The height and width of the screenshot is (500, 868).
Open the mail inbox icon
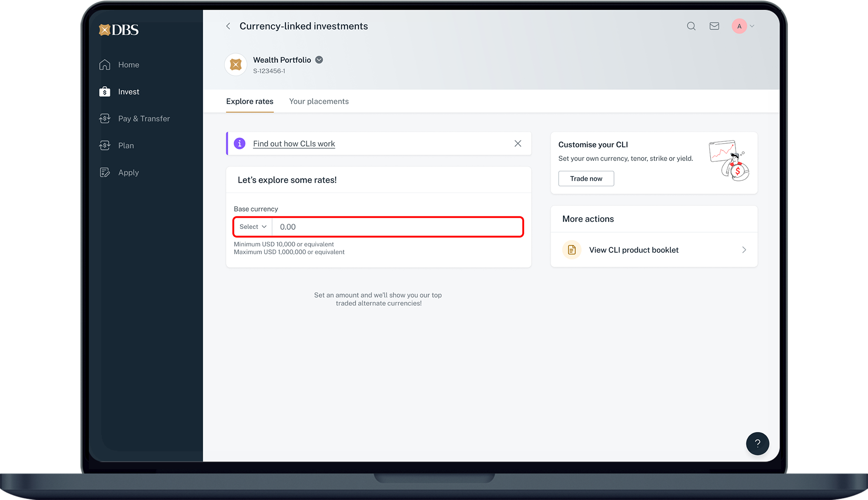[x=714, y=26]
